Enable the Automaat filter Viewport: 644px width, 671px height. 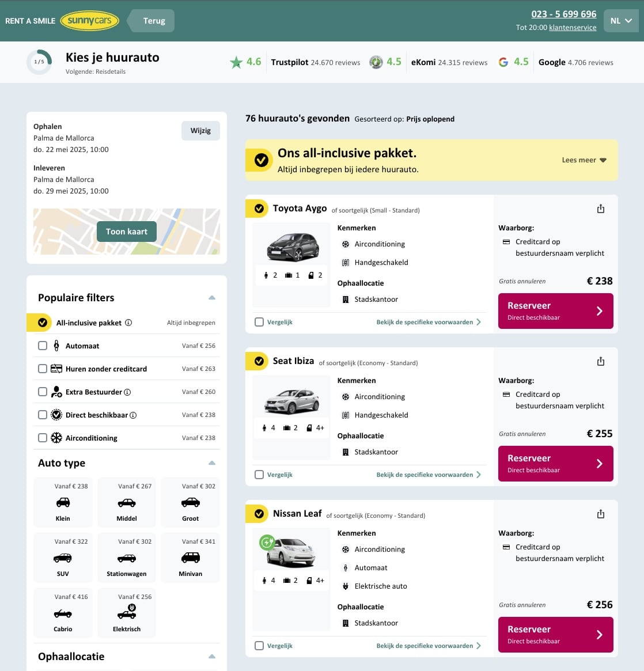[x=43, y=346]
